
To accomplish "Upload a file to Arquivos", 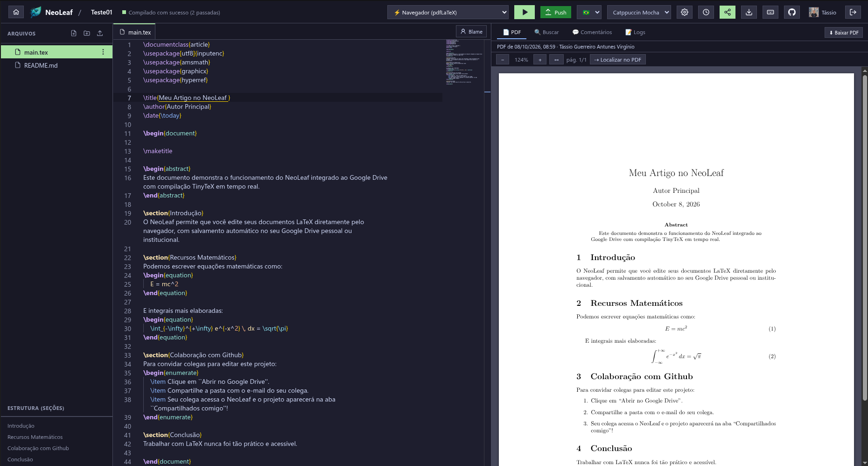I will pyautogui.click(x=100, y=33).
